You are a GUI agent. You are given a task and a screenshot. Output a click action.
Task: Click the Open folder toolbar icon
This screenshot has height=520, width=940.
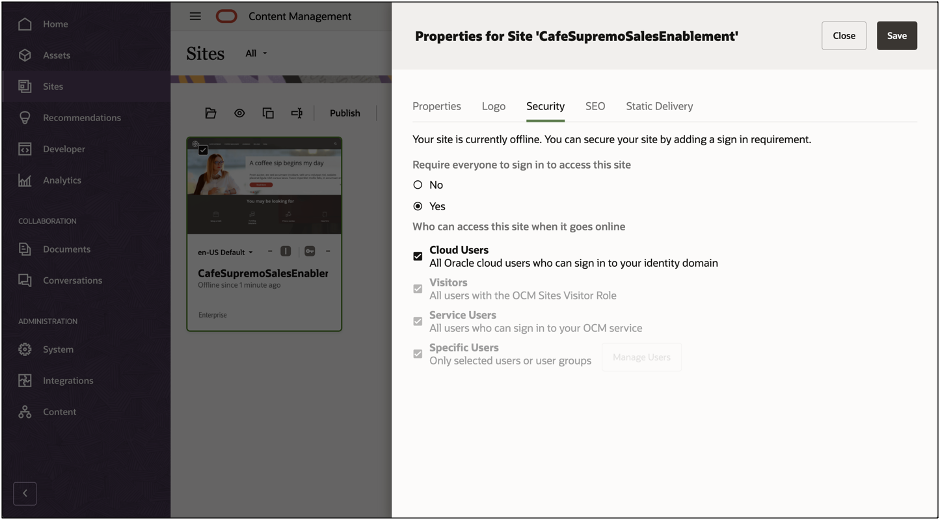tap(210, 113)
